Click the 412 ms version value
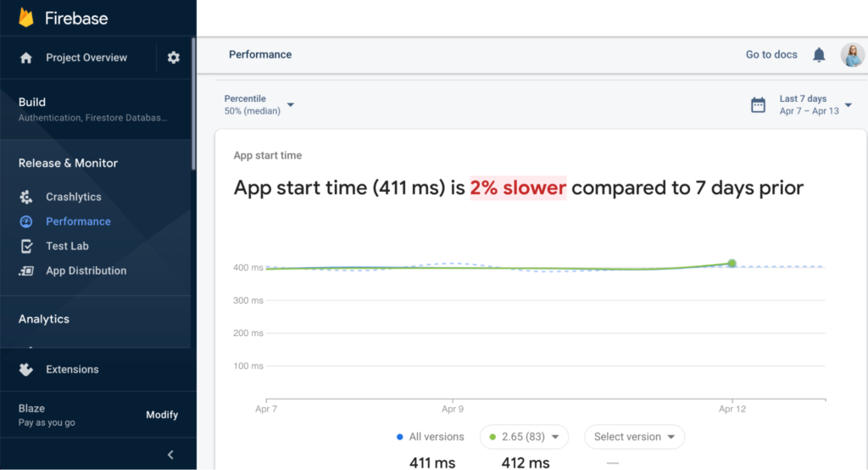The image size is (868, 470). (x=526, y=463)
